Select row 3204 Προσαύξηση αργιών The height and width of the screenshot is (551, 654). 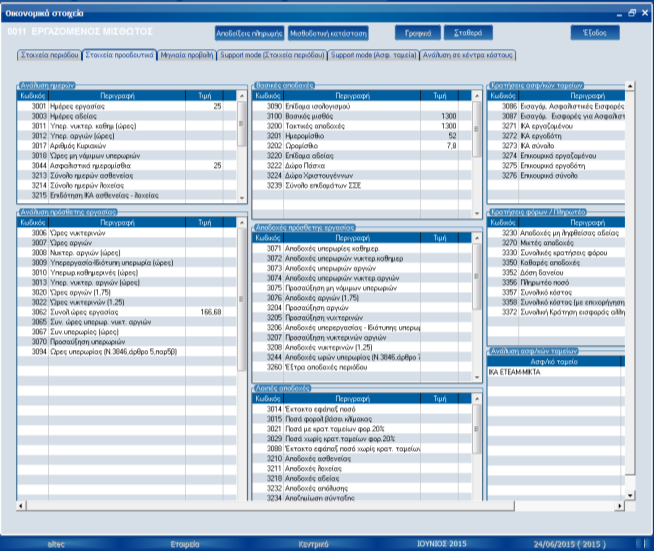362,308
